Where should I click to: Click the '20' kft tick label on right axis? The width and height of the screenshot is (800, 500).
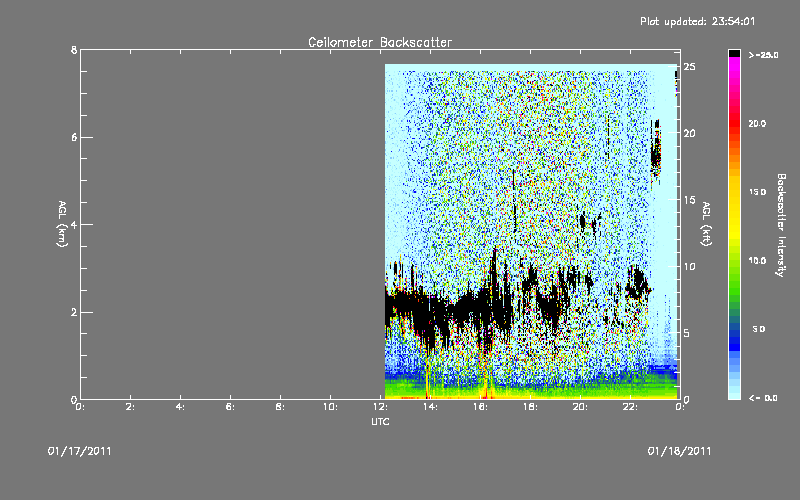coord(689,133)
